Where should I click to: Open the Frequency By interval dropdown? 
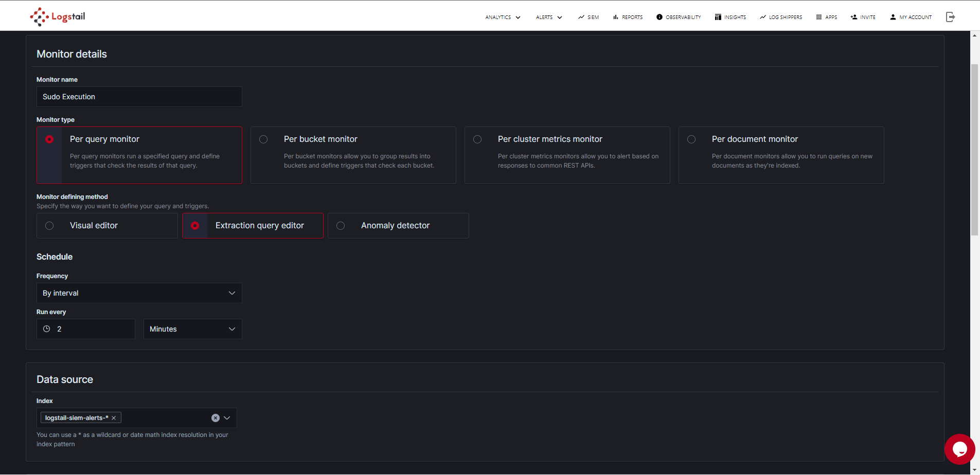[x=139, y=293]
